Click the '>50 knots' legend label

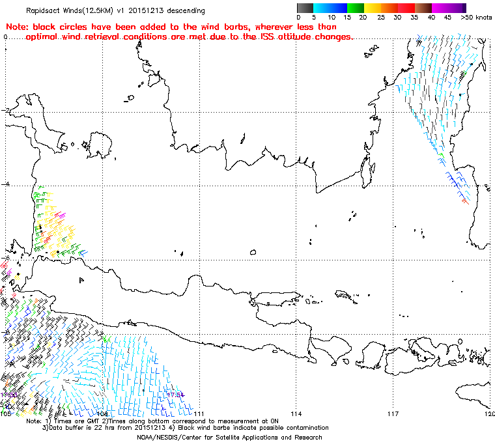[476, 18]
